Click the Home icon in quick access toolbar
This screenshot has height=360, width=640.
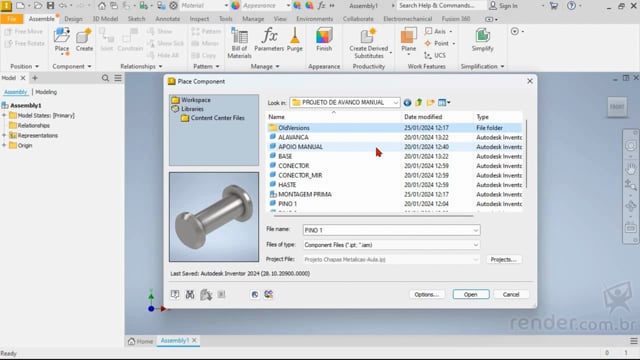tap(102, 6)
